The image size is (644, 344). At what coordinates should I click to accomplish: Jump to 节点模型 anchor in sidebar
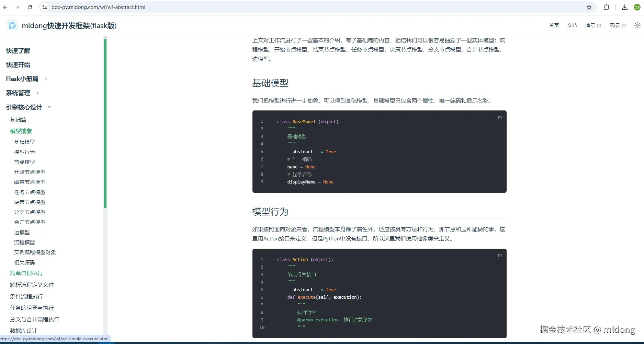24,162
